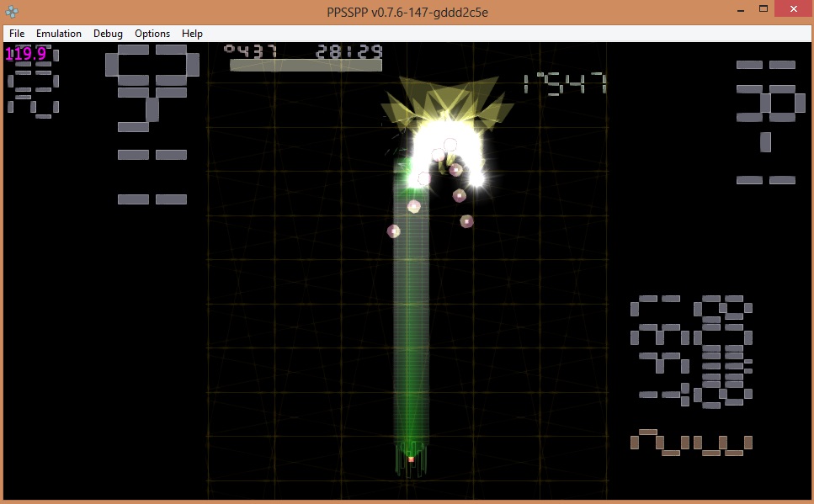Open the Options menu
Screen dimensions: 814x504
[x=152, y=34]
